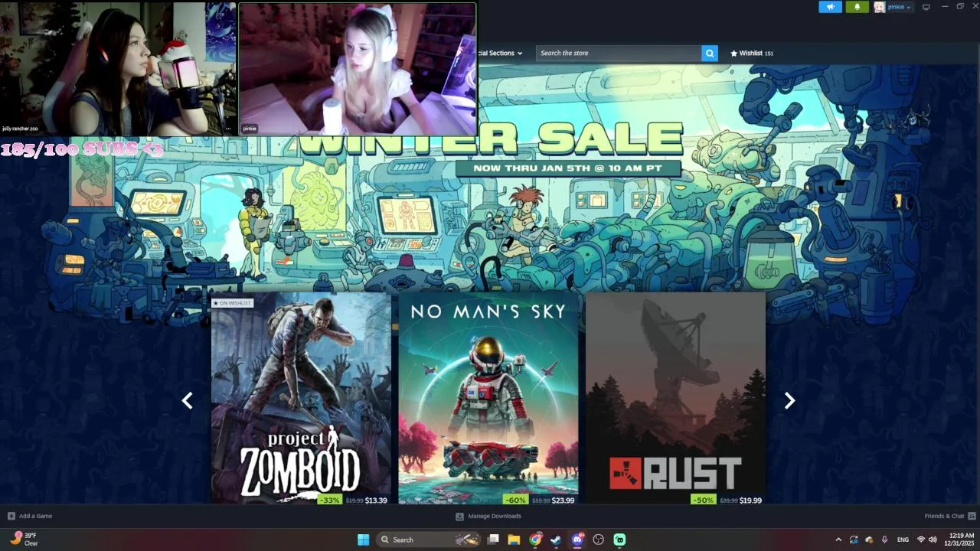Open Google Chrome from the taskbar
Image resolution: width=980 pixels, height=551 pixels.
pyautogui.click(x=535, y=540)
